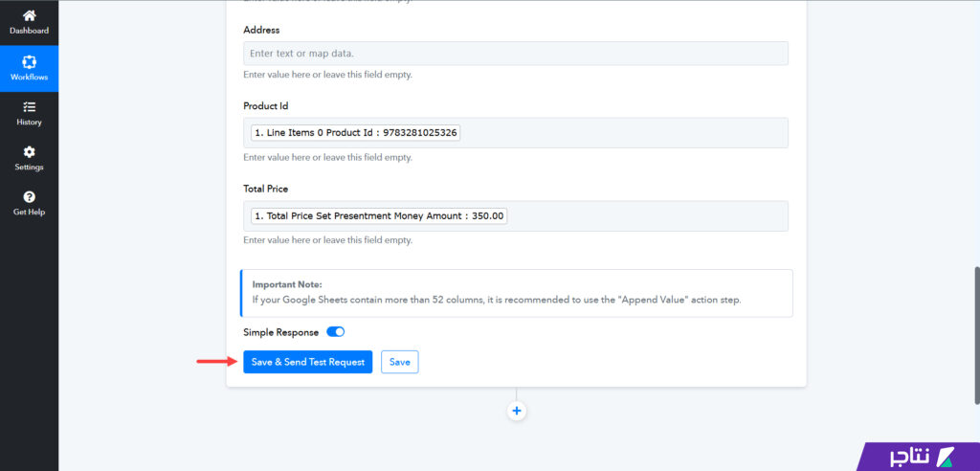The height and width of the screenshot is (471, 980).
Task: Click inside the Total Price field
Action: (x=516, y=215)
